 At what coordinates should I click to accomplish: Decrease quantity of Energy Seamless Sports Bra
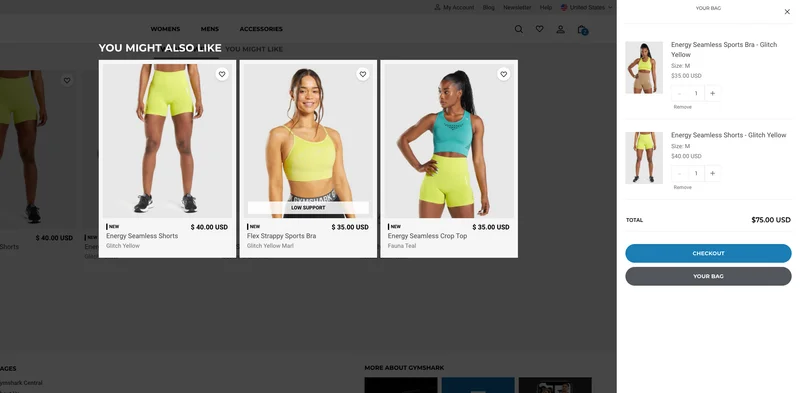[x=680, y=93]
